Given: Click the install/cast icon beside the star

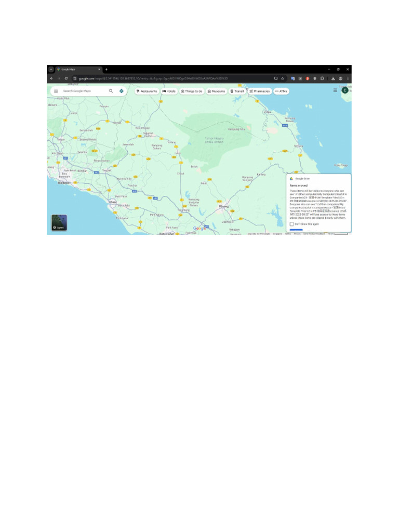Looking at the screenshot, I should [x=276, y=78].
